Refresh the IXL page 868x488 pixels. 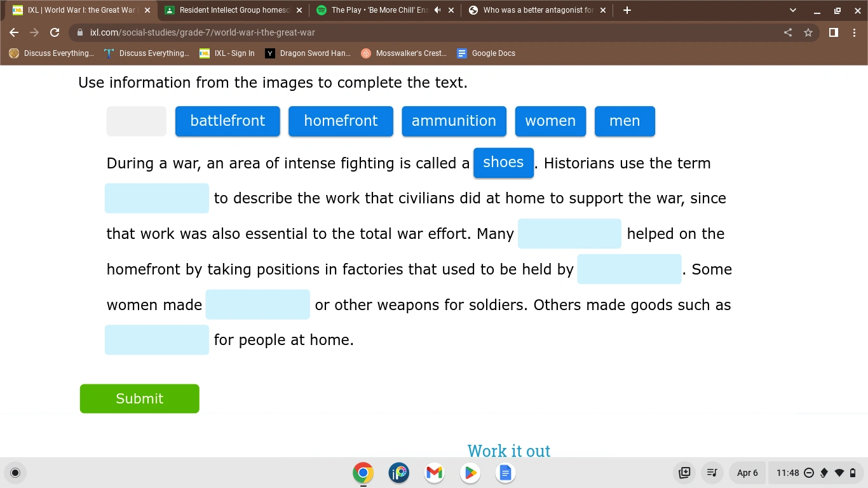coord(54,32)
